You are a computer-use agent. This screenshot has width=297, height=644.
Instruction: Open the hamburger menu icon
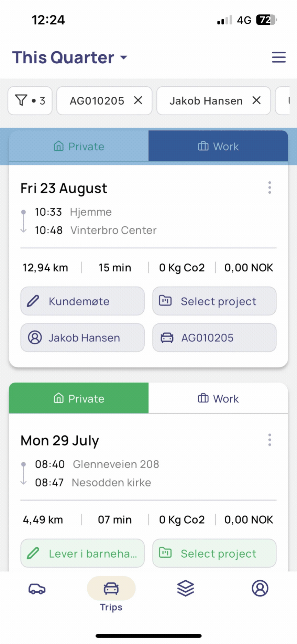(x=279, y=57)
